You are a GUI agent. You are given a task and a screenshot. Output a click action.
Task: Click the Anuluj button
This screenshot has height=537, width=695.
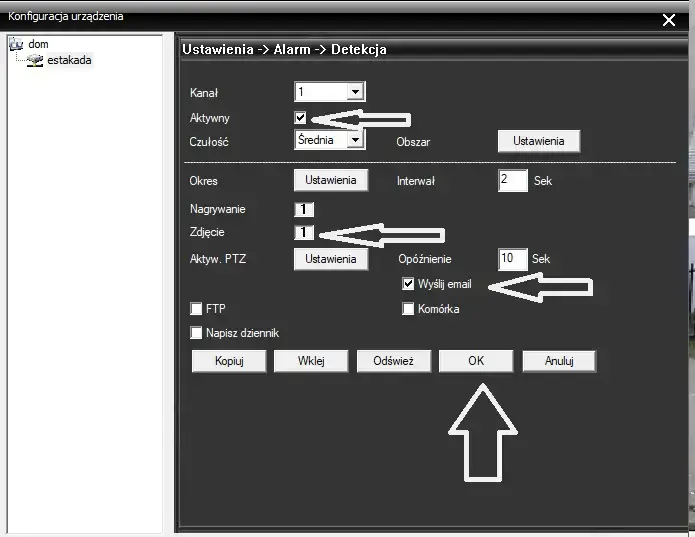click(x=559, y=361)
